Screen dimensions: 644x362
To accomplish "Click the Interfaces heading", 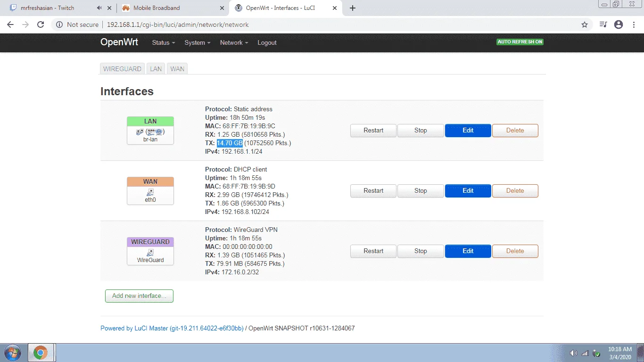I will pos(127,91).
